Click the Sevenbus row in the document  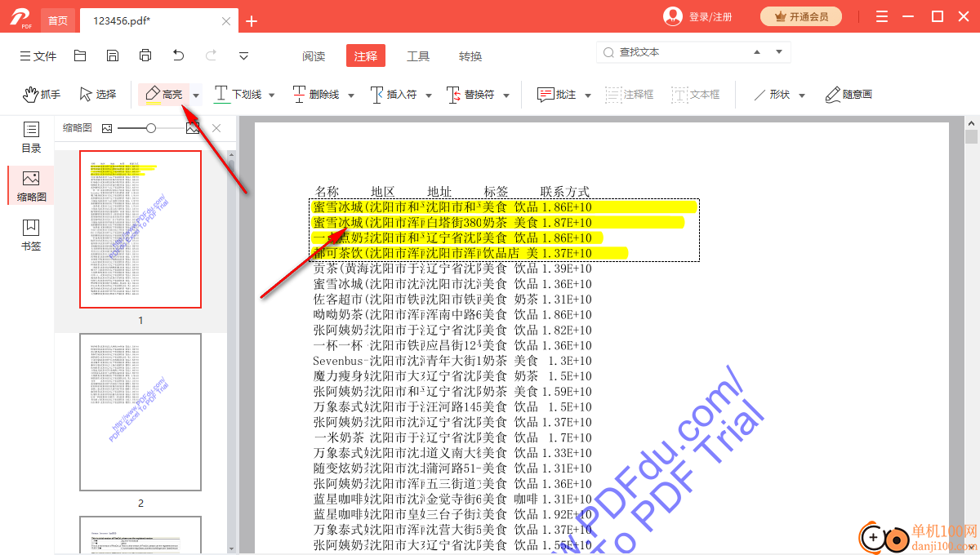tap(452, 361)
